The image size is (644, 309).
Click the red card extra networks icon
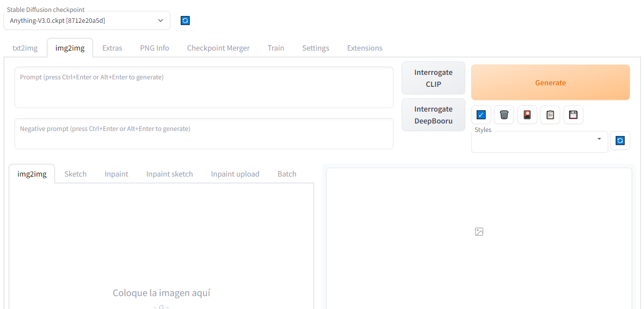[527, 115]
